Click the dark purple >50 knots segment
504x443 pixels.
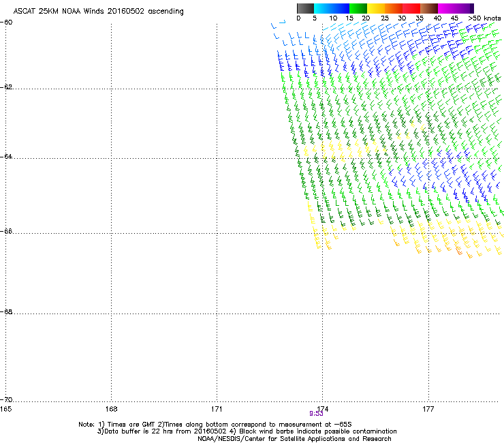point(472,8)
